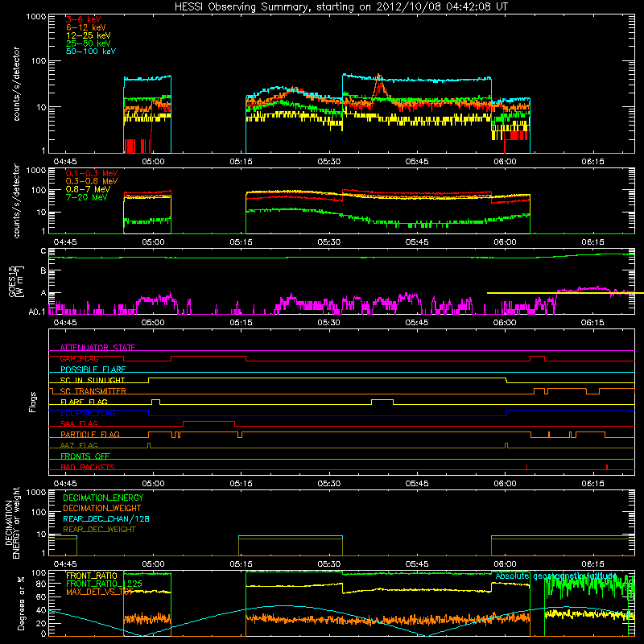Click the counts/s/detector title of the top plot
The image size is (644, 644).
coord(16,84)
